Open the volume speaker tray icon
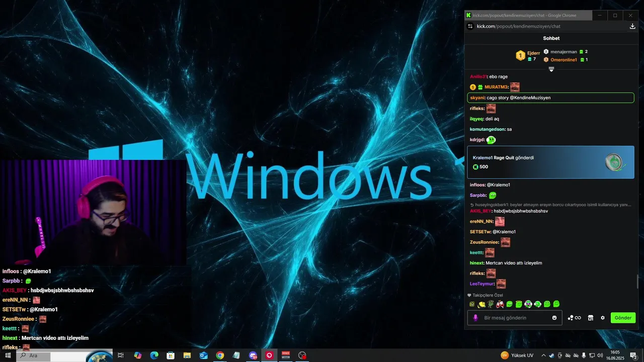Screen dimensions: 644x362 pos(600,355)
